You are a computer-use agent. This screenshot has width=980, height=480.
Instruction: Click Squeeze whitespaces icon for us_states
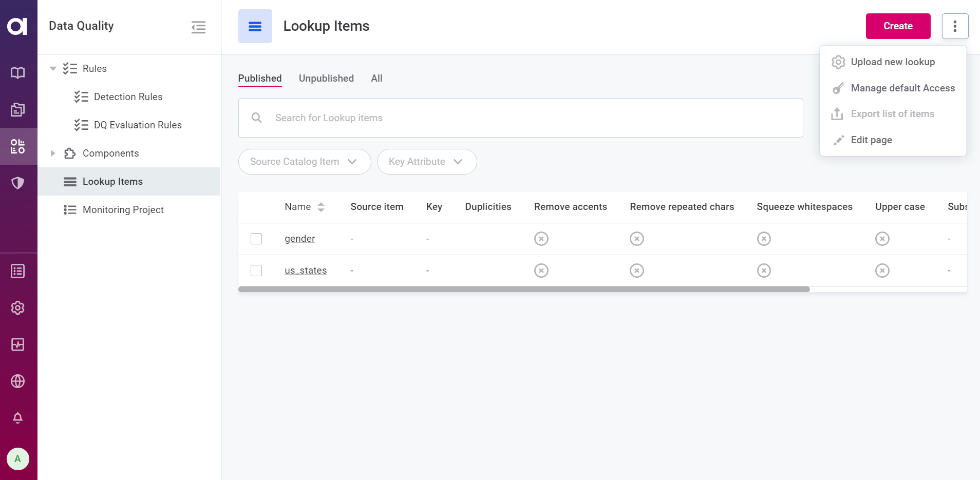point(764,271)
